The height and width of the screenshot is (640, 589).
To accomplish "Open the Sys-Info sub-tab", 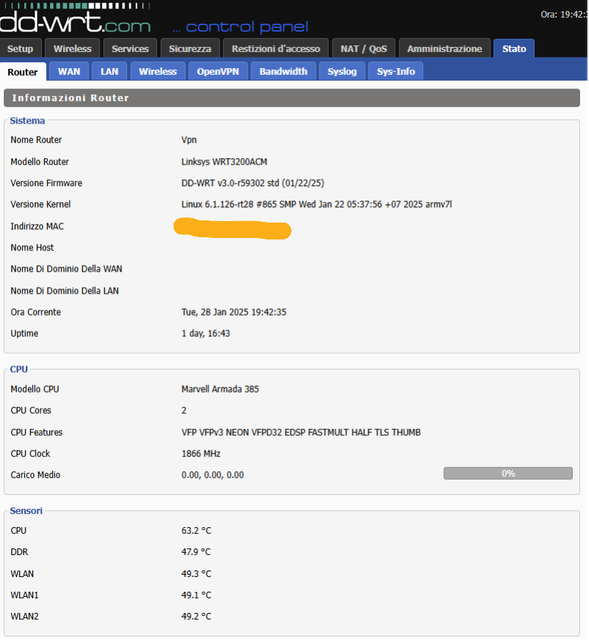I will pyautogui.click(x=396, y=71).
